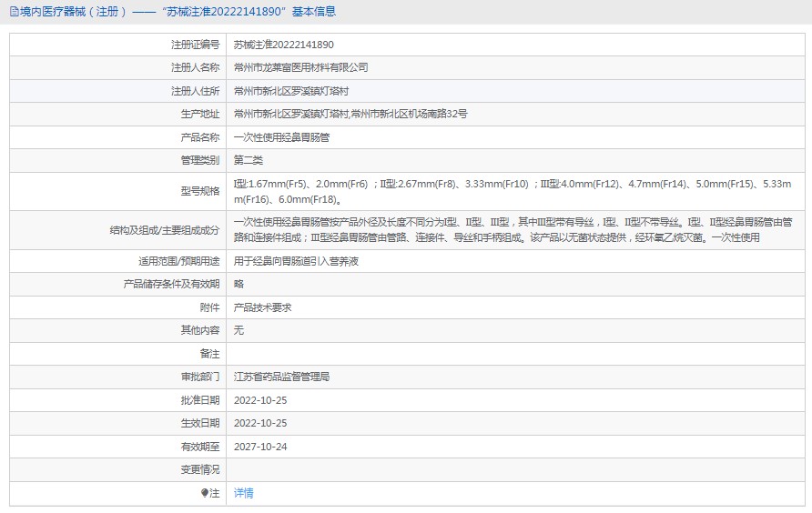Click the 审批部门 row label
This screenshot has height=513, width=812.
point(200,377)
